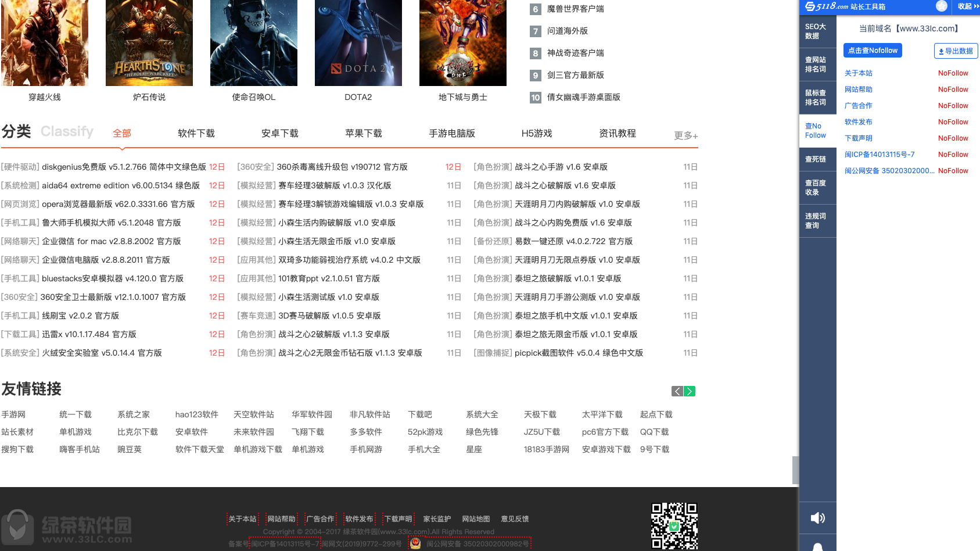Click the green next arrow in 友情链接

point(690,391)
